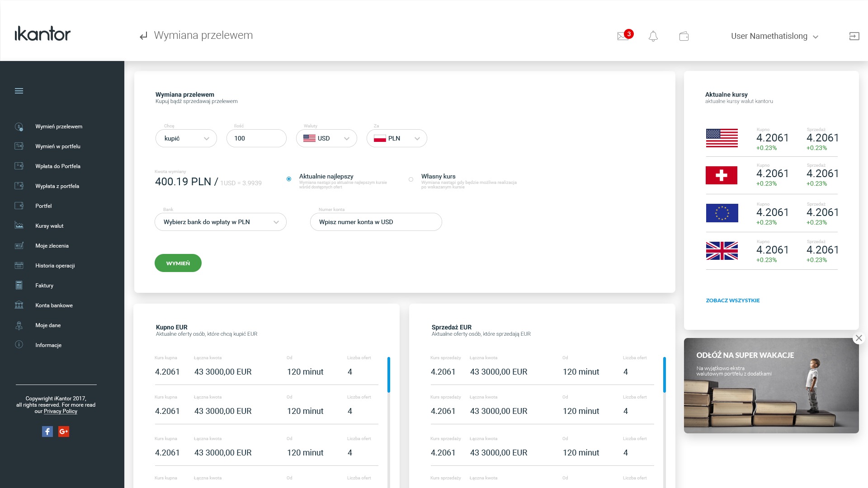Screen dimensions: 868x488
Task: Click the logout icon at top right
Action: 854,36
